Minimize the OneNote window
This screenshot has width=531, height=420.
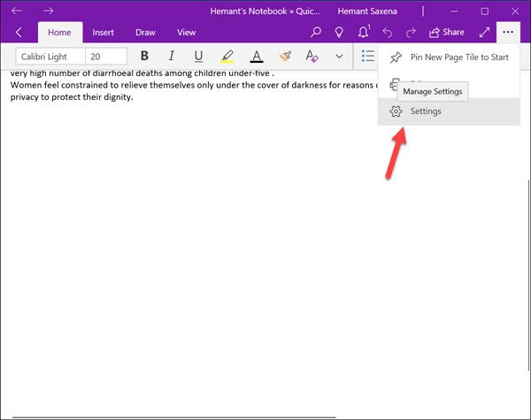pyautogui.click(x=454, y=11)
